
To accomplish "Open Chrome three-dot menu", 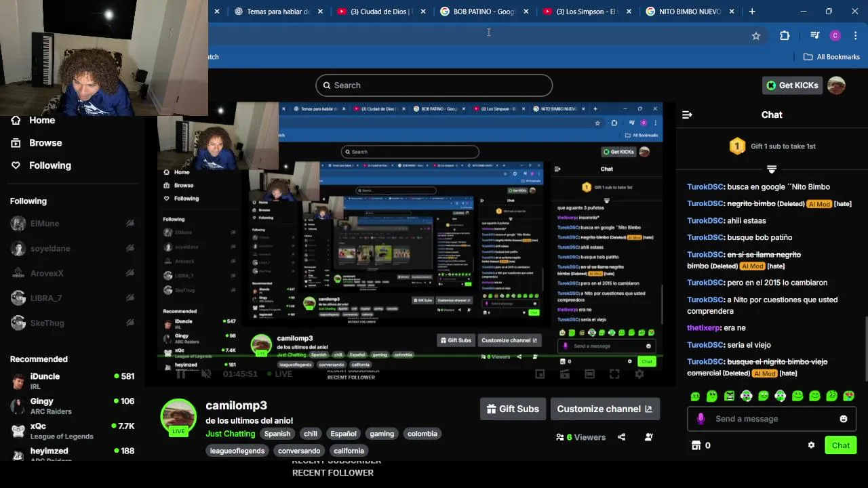I will pos(856,36).
